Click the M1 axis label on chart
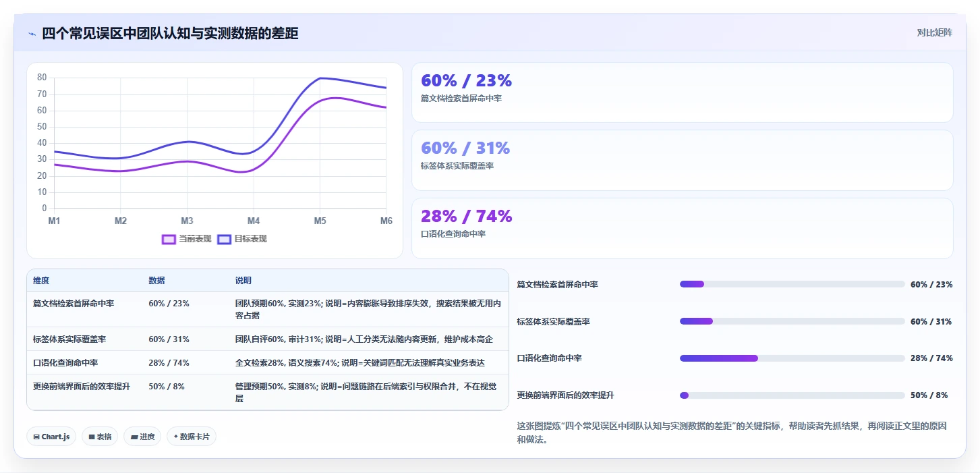 click(54, 221)
